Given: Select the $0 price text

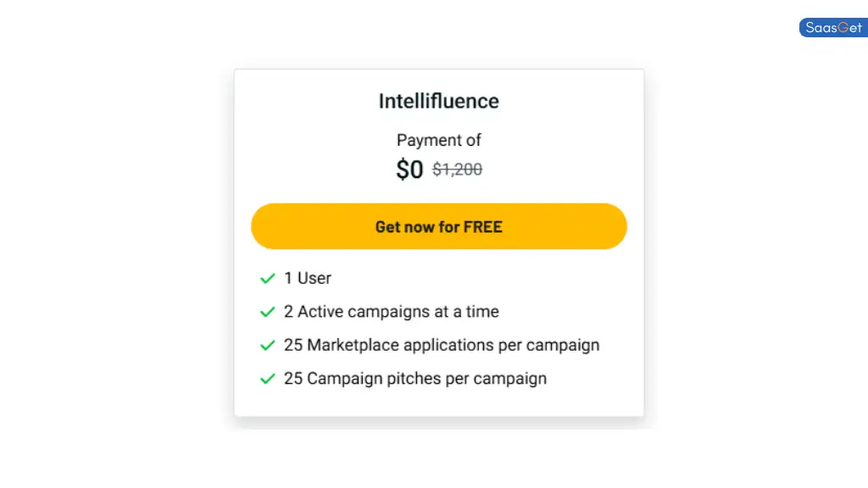Looking at the screenshot, I should 409,169.
